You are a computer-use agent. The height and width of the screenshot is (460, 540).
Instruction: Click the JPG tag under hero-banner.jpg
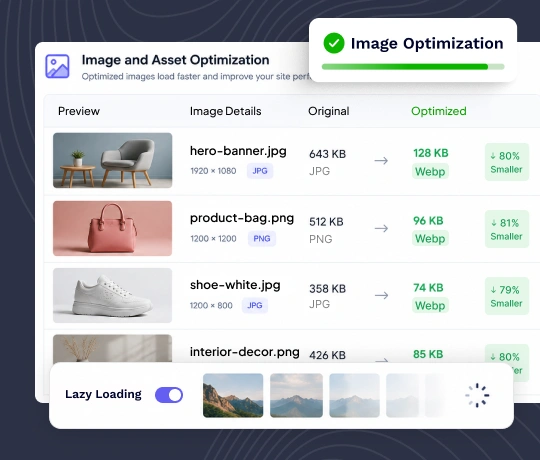click(260, 171)
